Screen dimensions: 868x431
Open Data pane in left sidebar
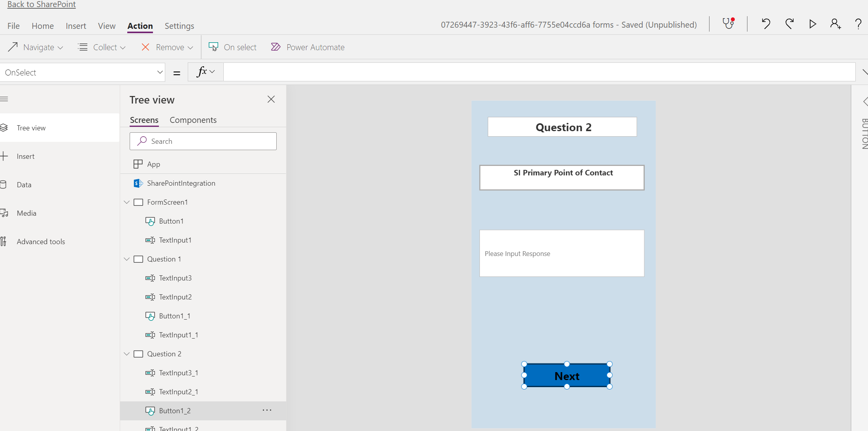pos(24,184)
